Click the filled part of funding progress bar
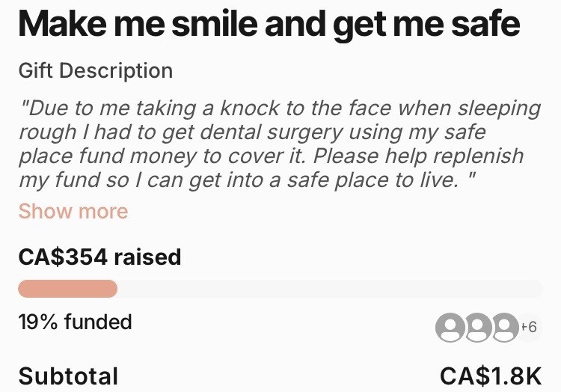This screenshot has height=392, width=561. click(x=67, y=289)
